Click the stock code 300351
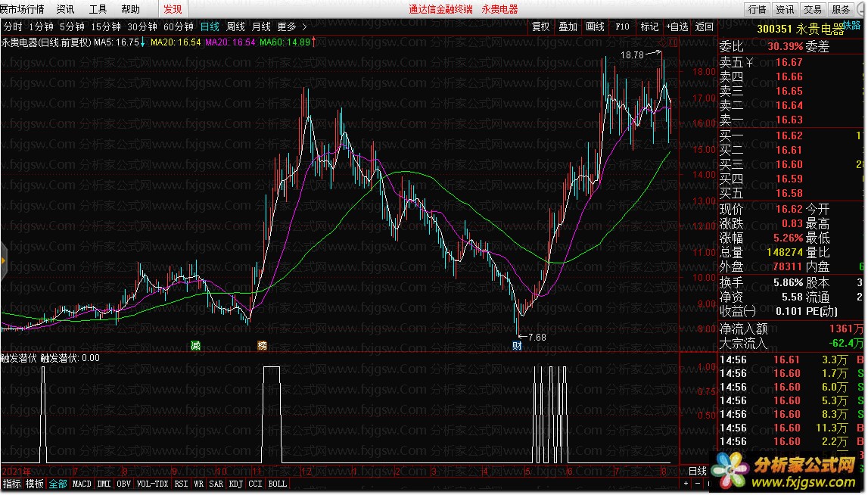 pos(774,30)
